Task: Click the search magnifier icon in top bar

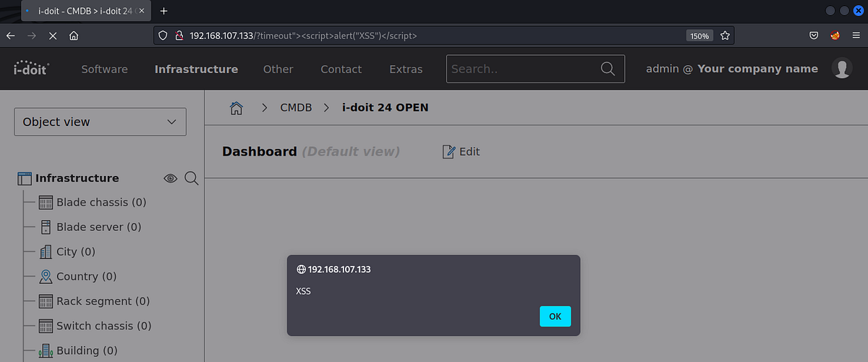Action: pos(608,69)
